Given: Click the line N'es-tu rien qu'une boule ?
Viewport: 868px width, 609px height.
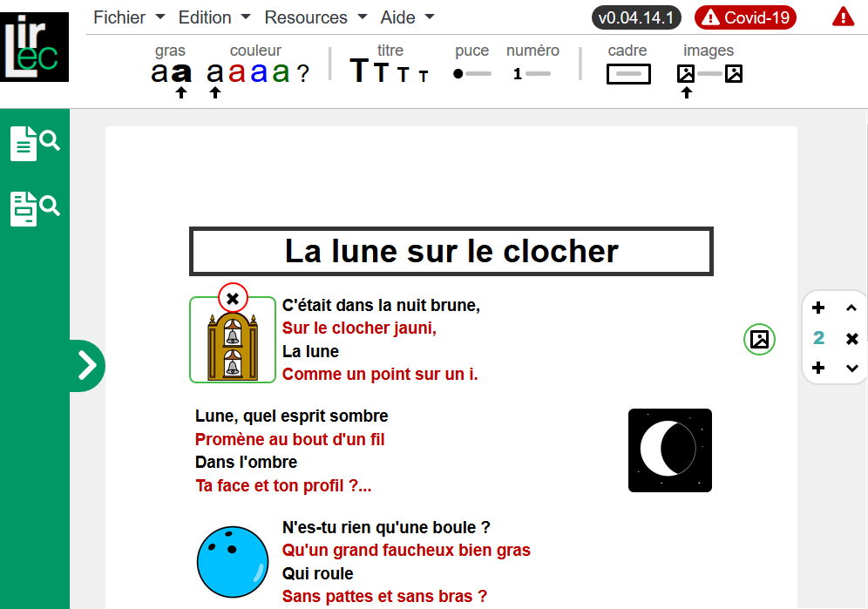Looking at the screenshot, I should point(386,527).
